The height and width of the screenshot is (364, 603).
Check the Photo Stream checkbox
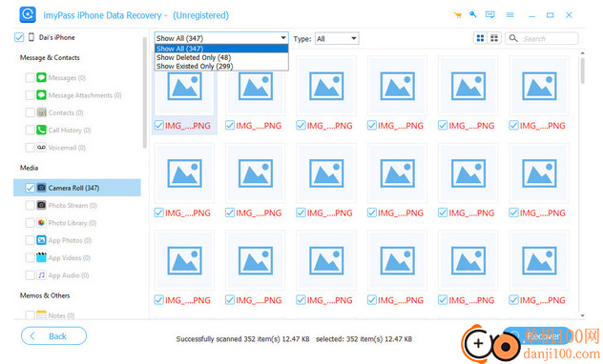pyautogui.click(x=30, y=205)
